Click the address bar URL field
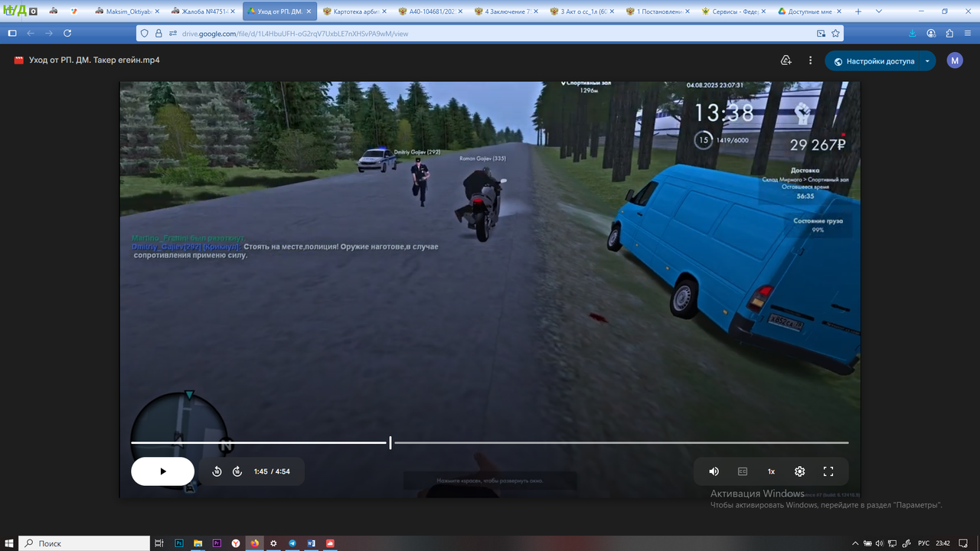 point(490,33)
